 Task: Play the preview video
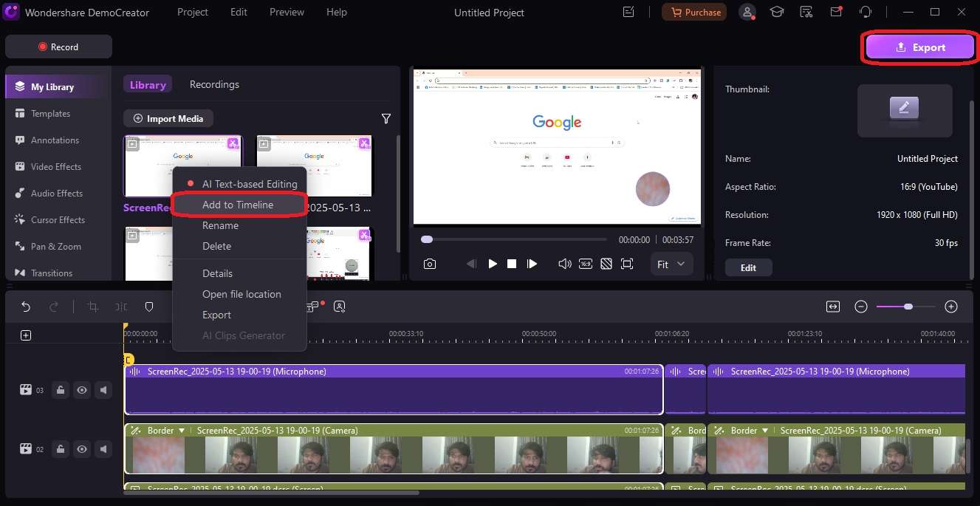click(x=493, y=264)
